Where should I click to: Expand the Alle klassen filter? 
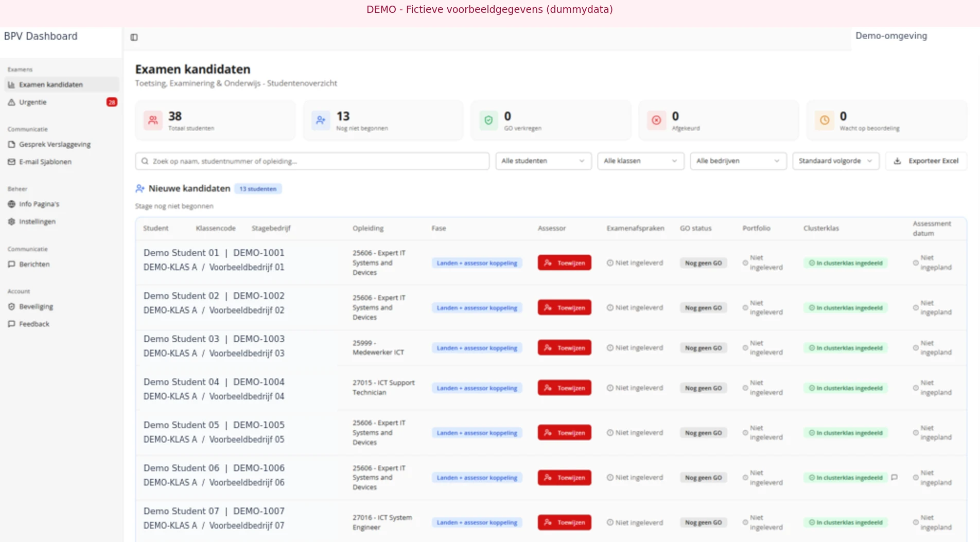[x=641, y=161]
